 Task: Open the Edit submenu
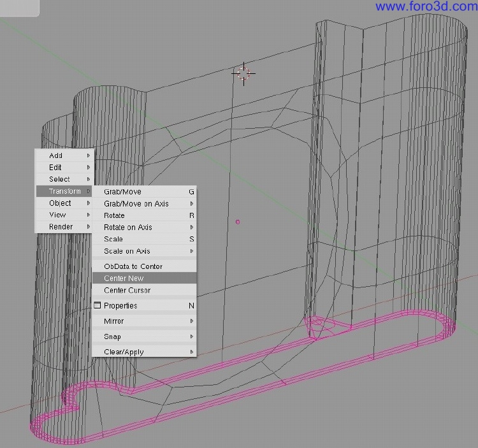64,168
